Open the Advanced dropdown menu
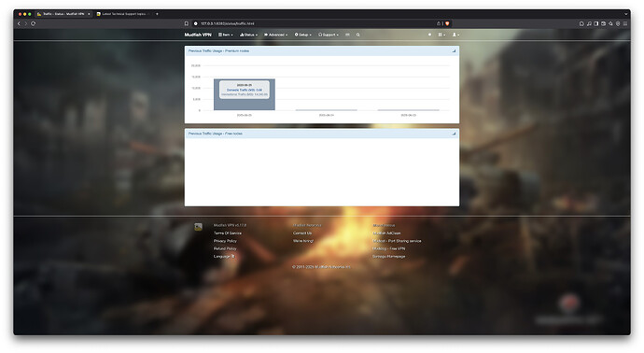 point(275,35)
